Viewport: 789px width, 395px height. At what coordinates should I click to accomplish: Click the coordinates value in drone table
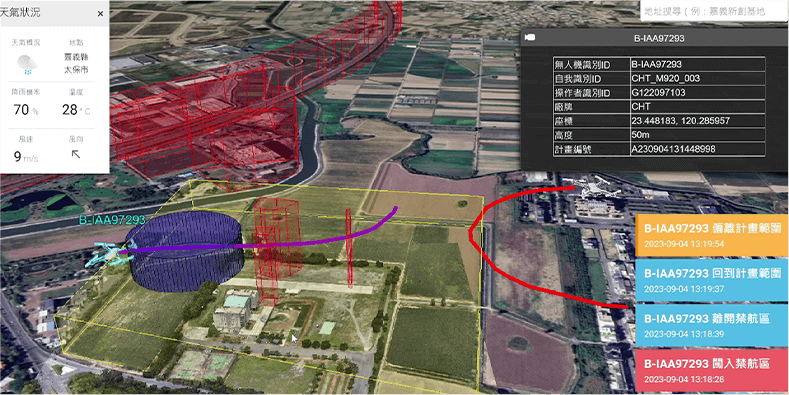(673, 121)
